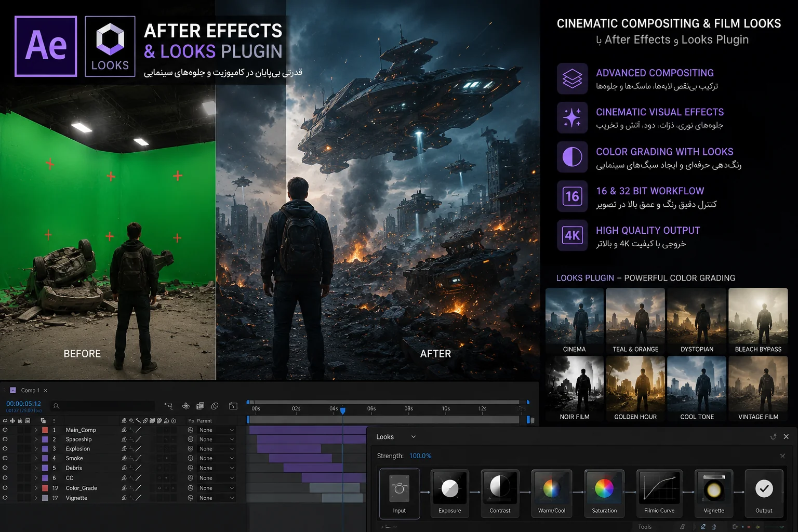Hide the Debris layer

coord(5,468)
